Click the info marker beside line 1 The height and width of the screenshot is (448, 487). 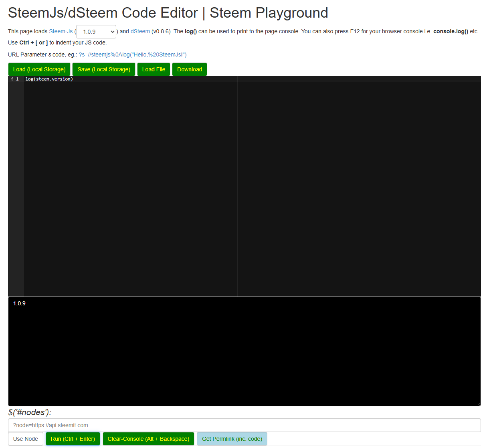tap(12, 79)
